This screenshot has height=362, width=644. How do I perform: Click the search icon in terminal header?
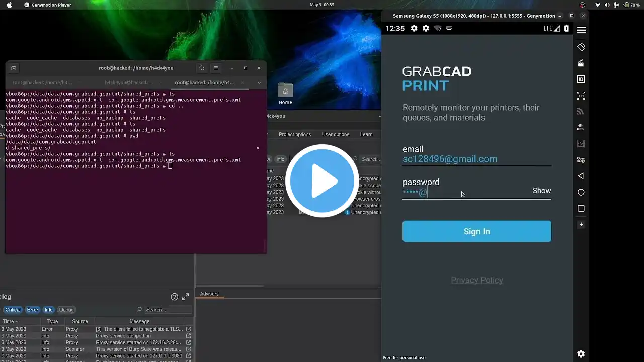pos(202,68)
